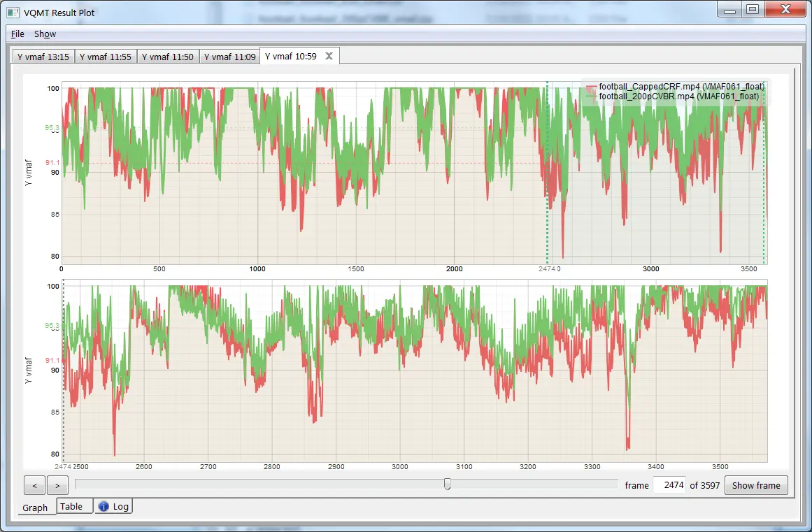Screen dimensions: 812x532
Task: Open the Log tab with info icon
Action: click(113, 506)
